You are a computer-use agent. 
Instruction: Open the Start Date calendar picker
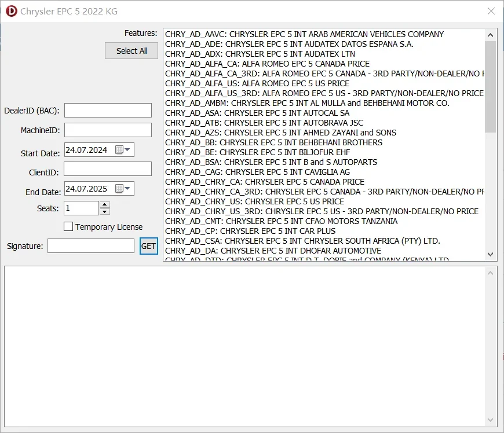123,150
